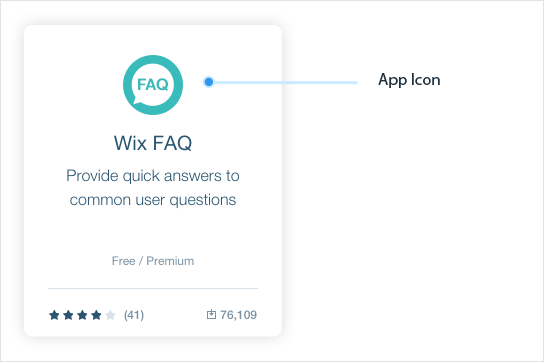The height and width of the screenshot is (362, 544).
Task: Click the common user questions text line
Action: pyautogui.click(x=153, y=200)
